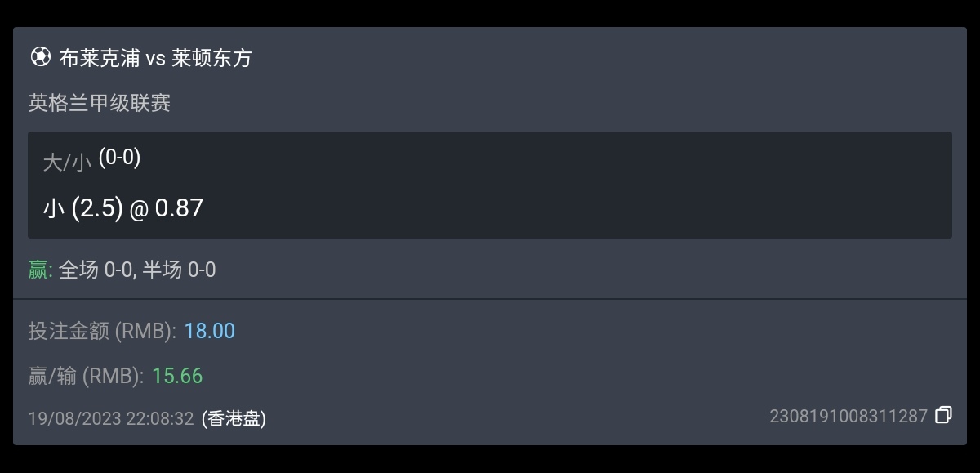This screenshot has height=473, width=980.
Task: Click the (0-0) score beside 大/小
Action: coord(119,158)
